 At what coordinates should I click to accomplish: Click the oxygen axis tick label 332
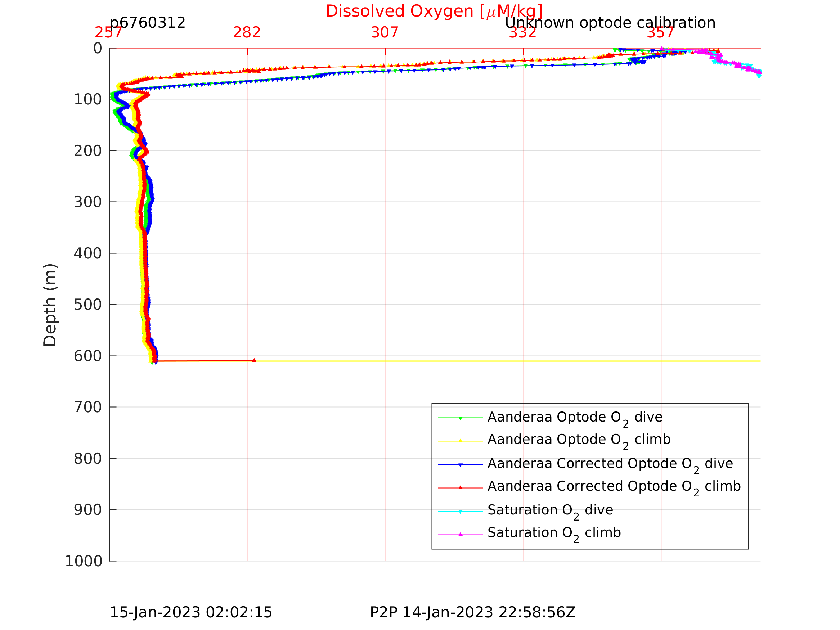point(522,33)
